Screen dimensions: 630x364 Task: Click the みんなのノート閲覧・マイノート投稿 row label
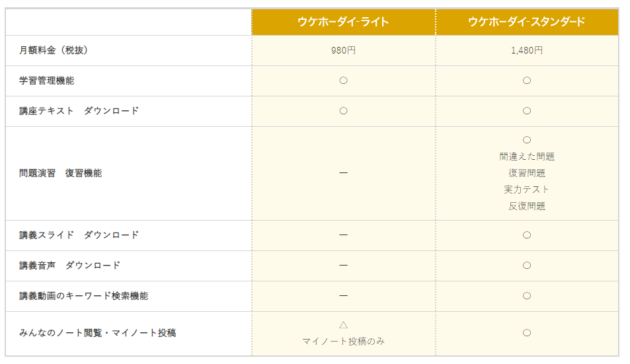(x=98, y=333)
